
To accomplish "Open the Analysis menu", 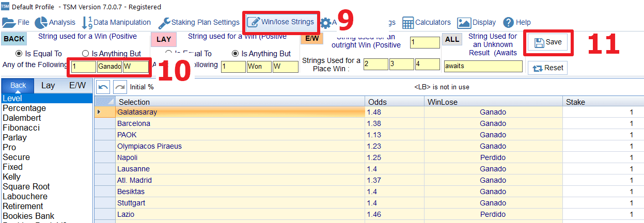I will coord(55,22).
